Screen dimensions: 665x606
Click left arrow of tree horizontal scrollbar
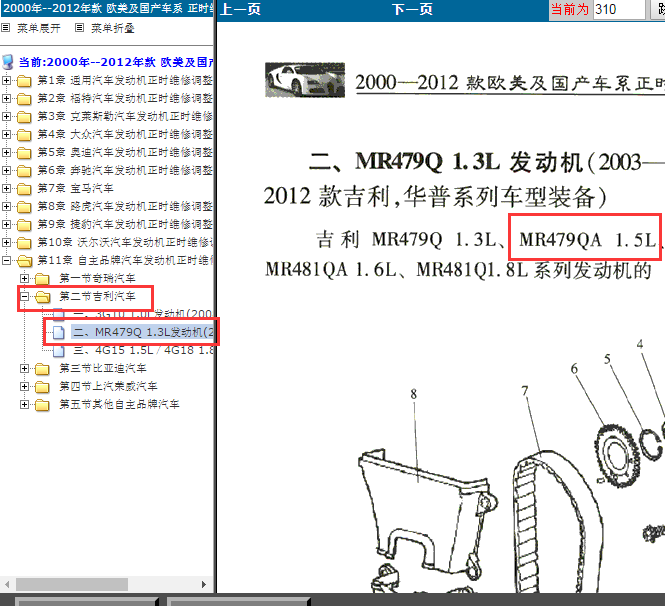click(7, 584)
